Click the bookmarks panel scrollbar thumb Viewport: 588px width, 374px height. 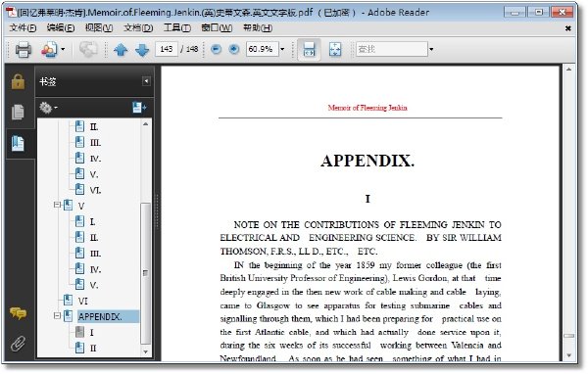tap(145, 273)
